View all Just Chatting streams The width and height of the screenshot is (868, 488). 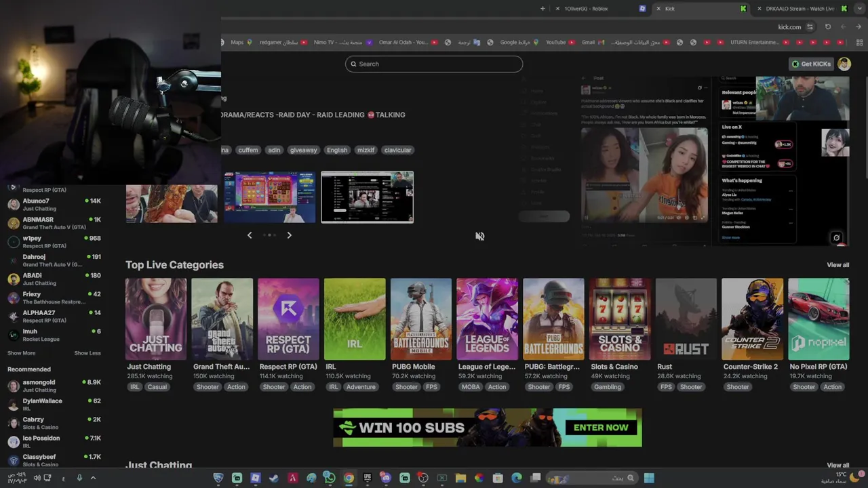(x=837, y=466)
